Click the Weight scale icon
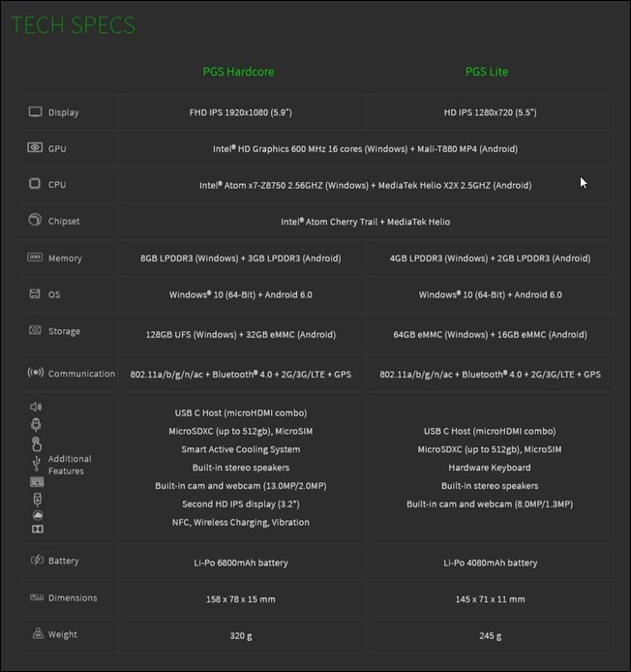The height and width of the screenshot is (672, 631). pos(38,633)
